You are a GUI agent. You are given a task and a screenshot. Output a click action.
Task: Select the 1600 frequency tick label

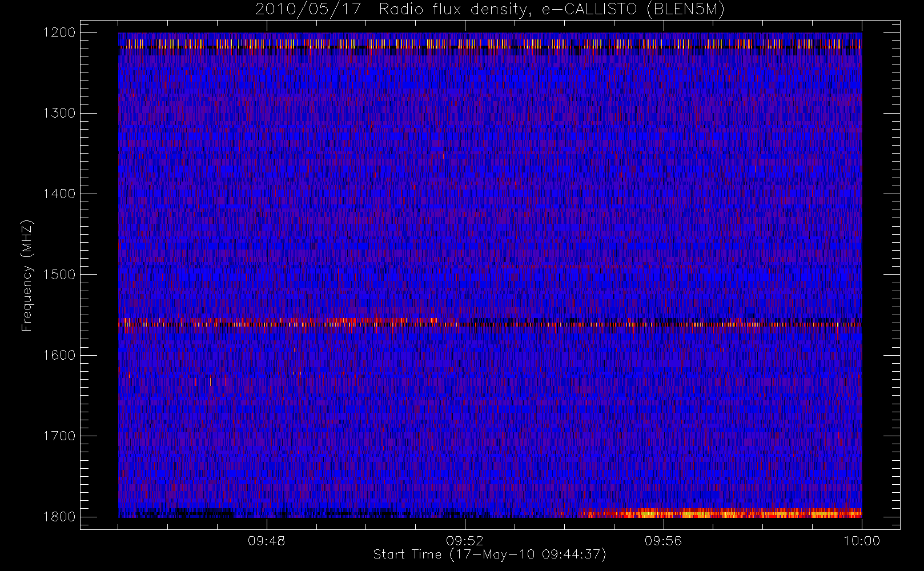click(59, 355)
